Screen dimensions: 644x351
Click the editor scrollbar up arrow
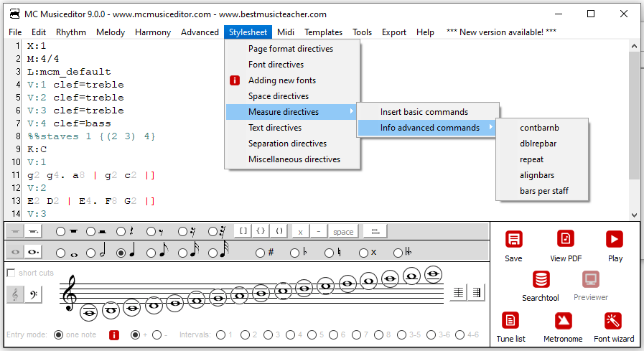click(634, 46)
